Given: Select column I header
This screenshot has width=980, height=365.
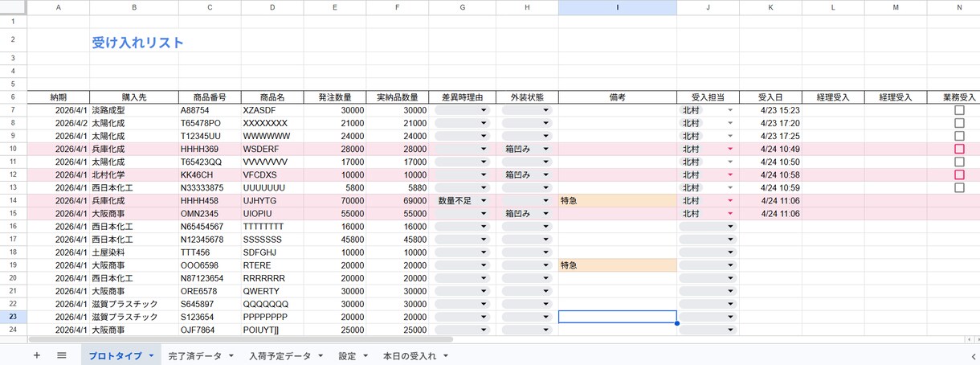Looking at the screenshot, I should coord(617,7).
